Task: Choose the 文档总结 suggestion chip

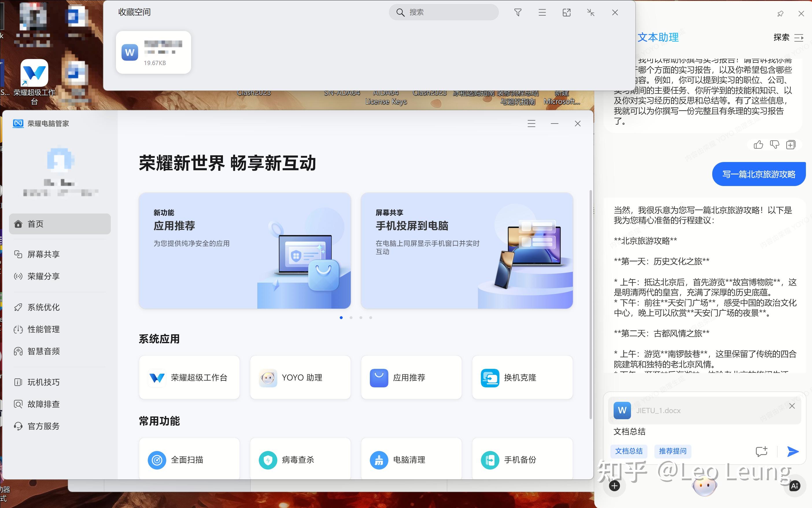Action: [629, 451]
